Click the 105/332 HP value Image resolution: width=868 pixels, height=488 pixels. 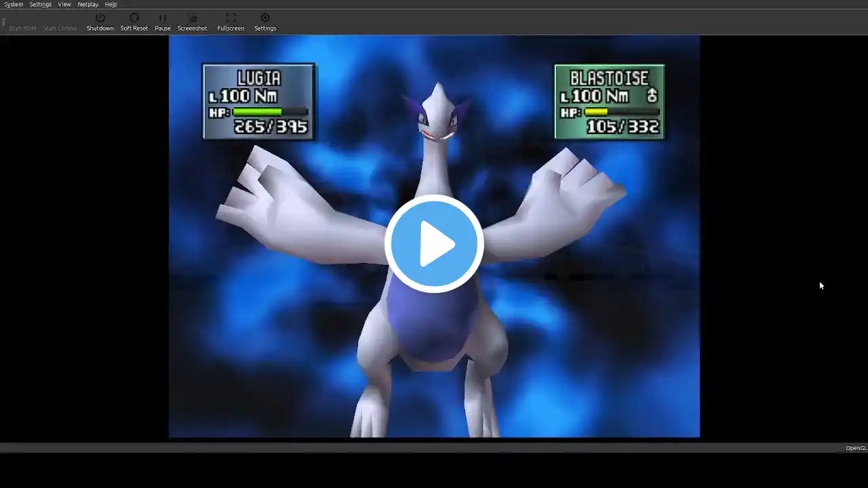coord(623,127)
